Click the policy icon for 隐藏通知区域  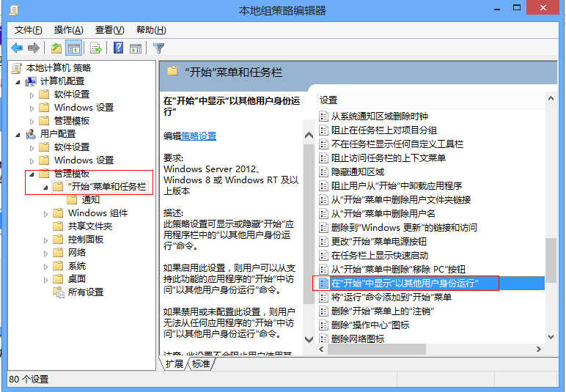coord(323,172)
